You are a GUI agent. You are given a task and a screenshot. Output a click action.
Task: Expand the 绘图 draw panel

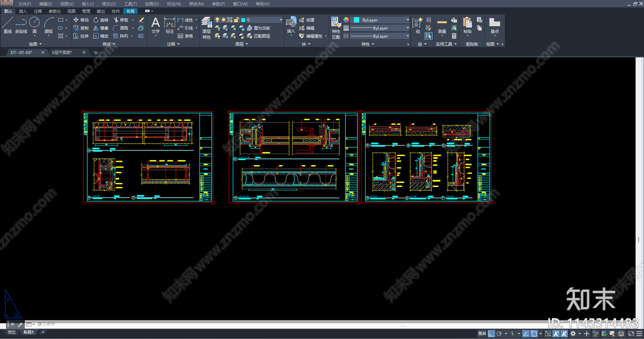(x=35, y=44)
